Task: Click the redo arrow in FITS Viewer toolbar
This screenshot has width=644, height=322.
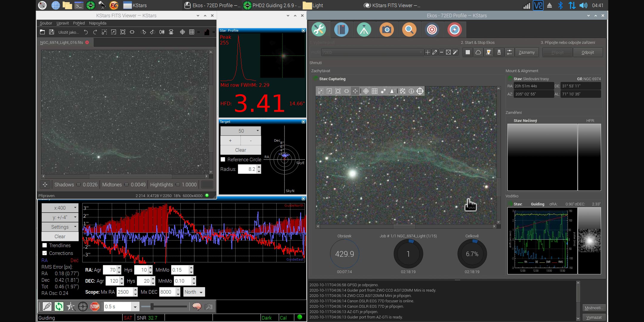Action: 95,32
